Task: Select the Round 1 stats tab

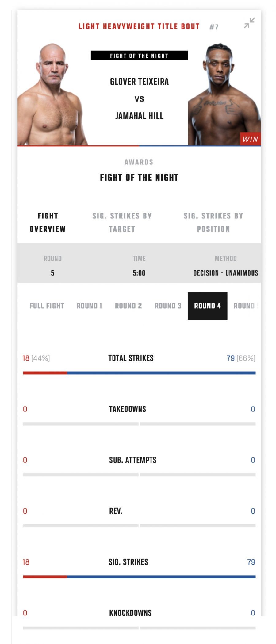Action: point(89,306)
